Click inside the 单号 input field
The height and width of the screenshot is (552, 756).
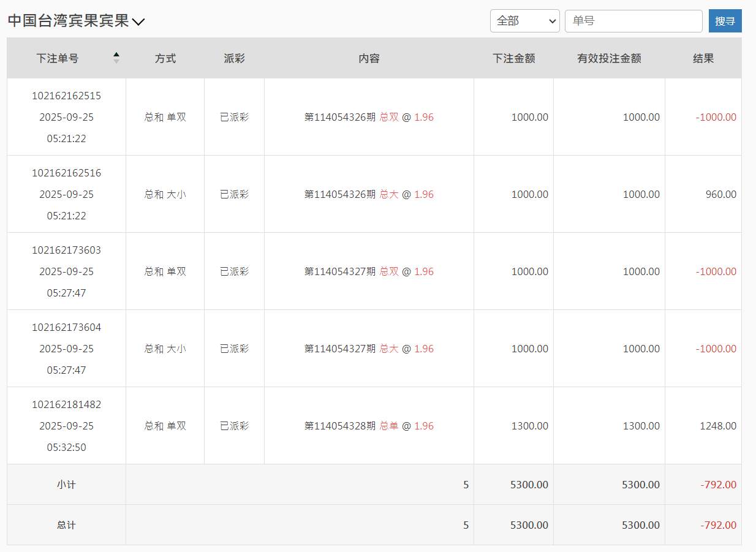(x=633, y=20)
